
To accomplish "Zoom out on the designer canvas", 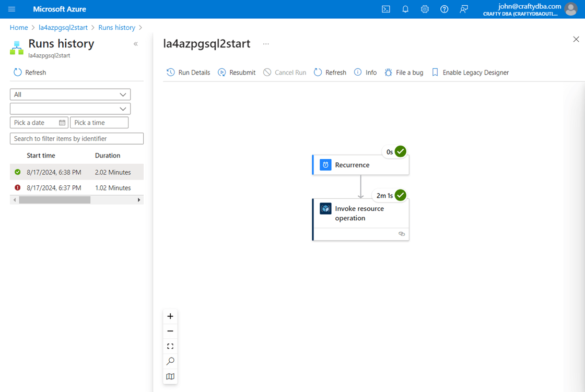I will [x=170, y=331].
